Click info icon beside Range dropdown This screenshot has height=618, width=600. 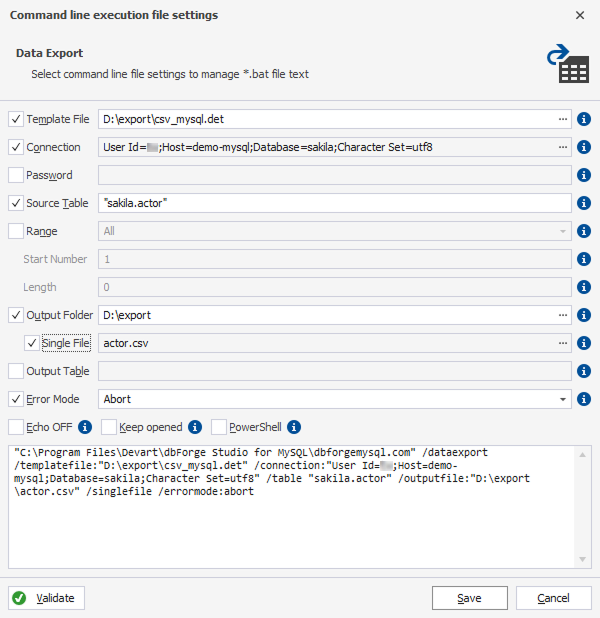tap(584, 231)
